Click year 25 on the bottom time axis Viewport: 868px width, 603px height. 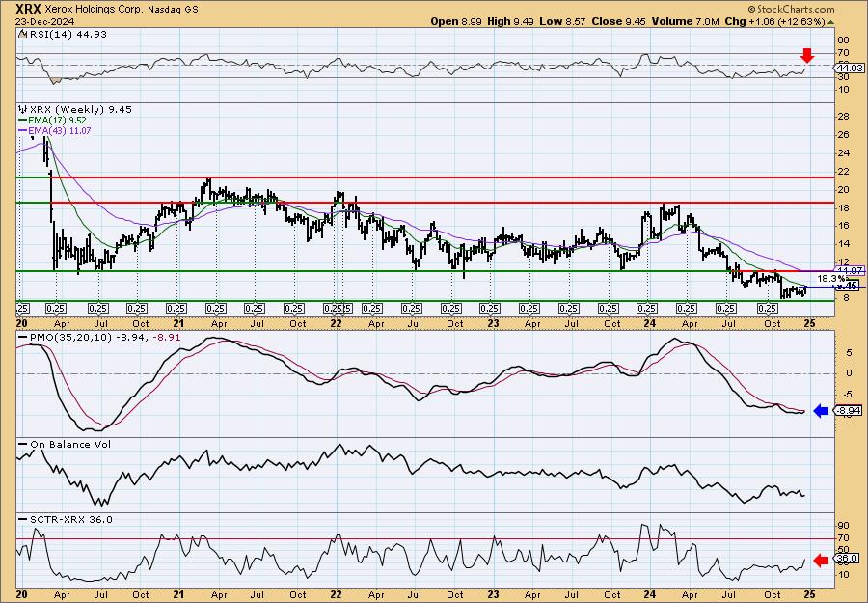809,594
